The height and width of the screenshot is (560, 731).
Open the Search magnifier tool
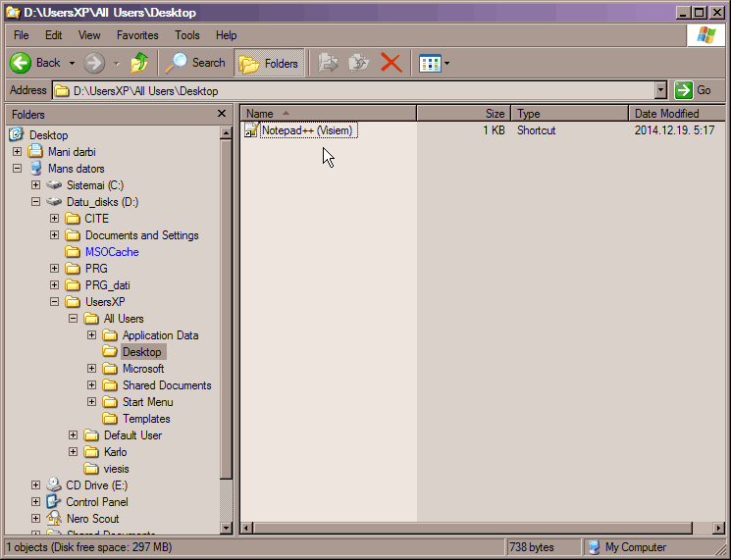195,63
